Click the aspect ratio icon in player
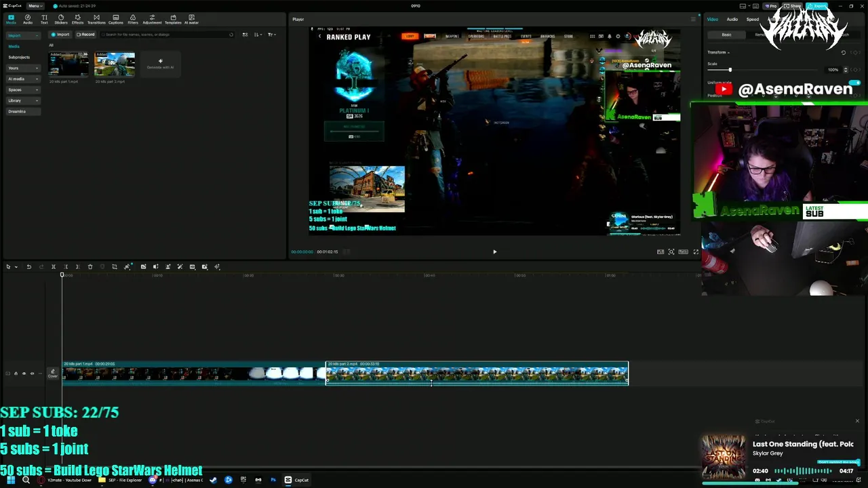Image resolution: width=868 pixels, height=488 pixels. (684, 252)
